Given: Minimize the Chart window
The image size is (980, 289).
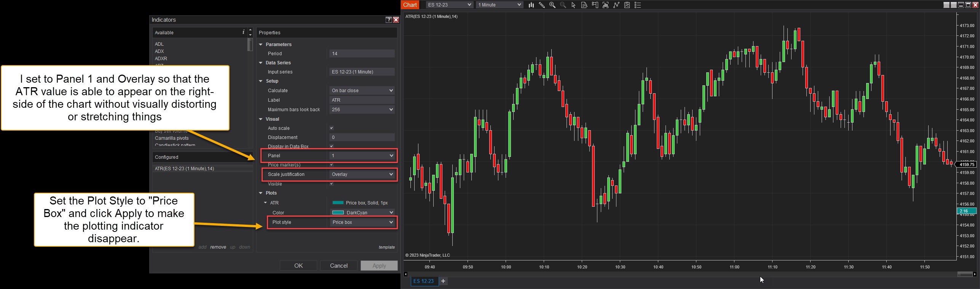Looking at the screenshot, I should click(x=961, y=5).
